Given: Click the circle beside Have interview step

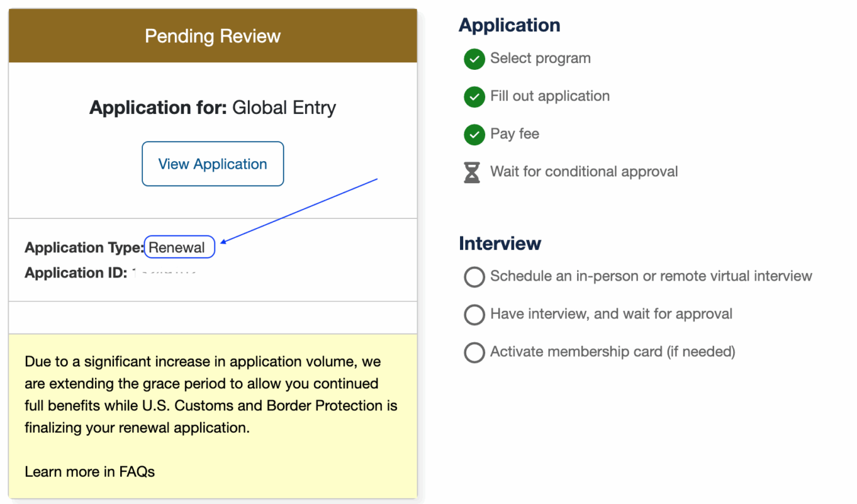Looking at the screenshot, I should 474,315.
